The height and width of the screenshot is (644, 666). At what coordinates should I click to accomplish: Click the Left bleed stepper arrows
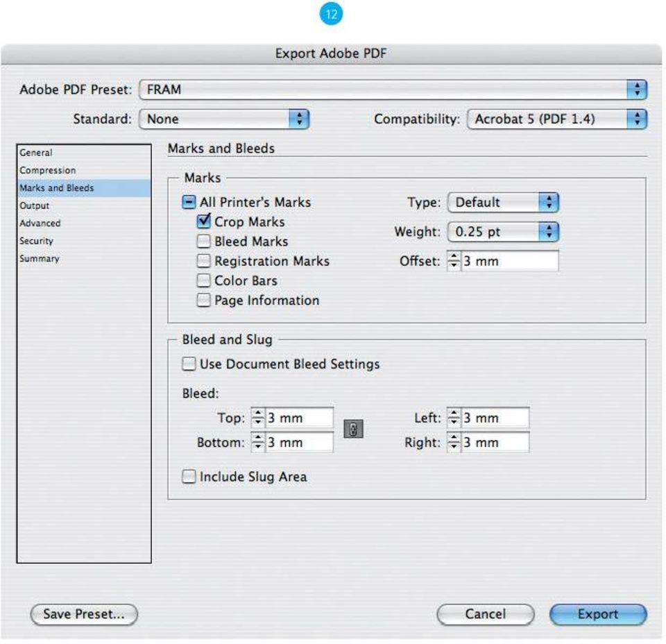pos(454,418)
